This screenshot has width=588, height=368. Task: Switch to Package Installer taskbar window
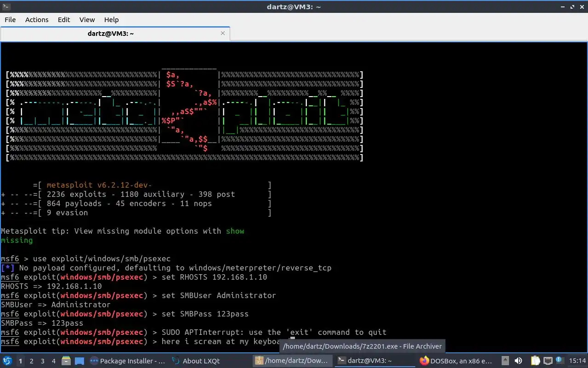pyautogui.click(x=128, y=361)
